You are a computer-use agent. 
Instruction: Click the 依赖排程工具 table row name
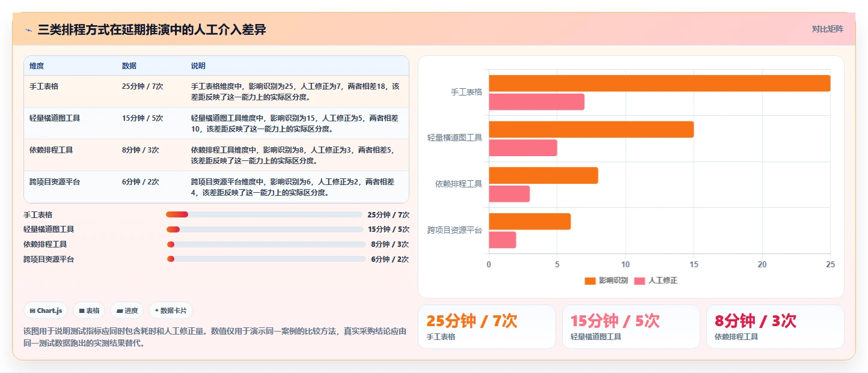point(51,150)
